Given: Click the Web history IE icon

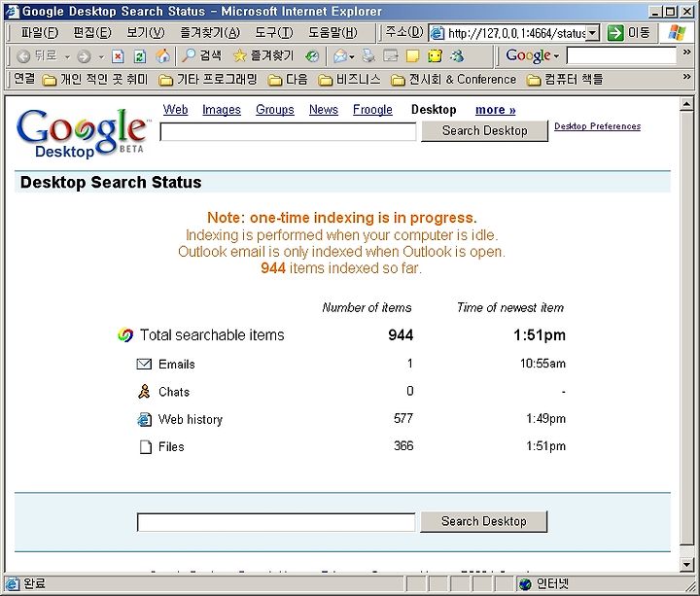Looking at the screenshot, I should pyautogui.click(x=144, y=419).
